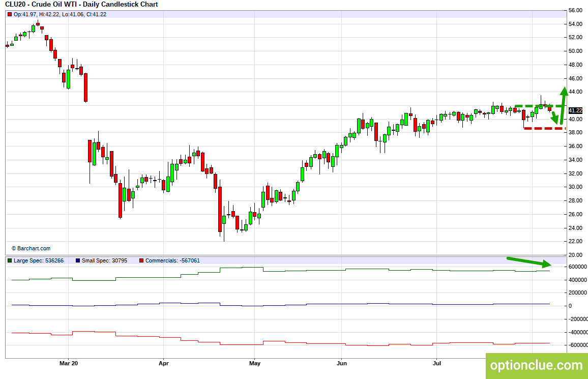Select the 'Commercials: -567061' legend label

pyautogui.click(x=172, y=260)
